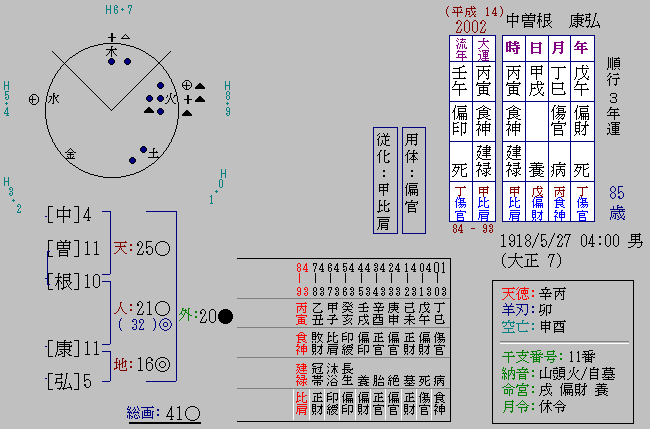650x429 pixels.
Task: Click the red 2002 year label
Action: pyautogui.click(x=471, y=26)
